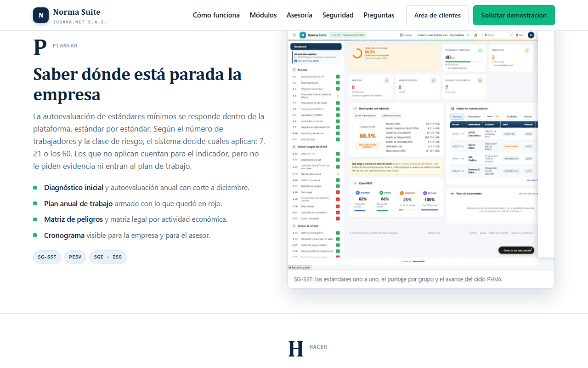Click the red status box for Gestión del cambio
The height and width of the screenshot is (368, 588).
[x=338, y=218]
